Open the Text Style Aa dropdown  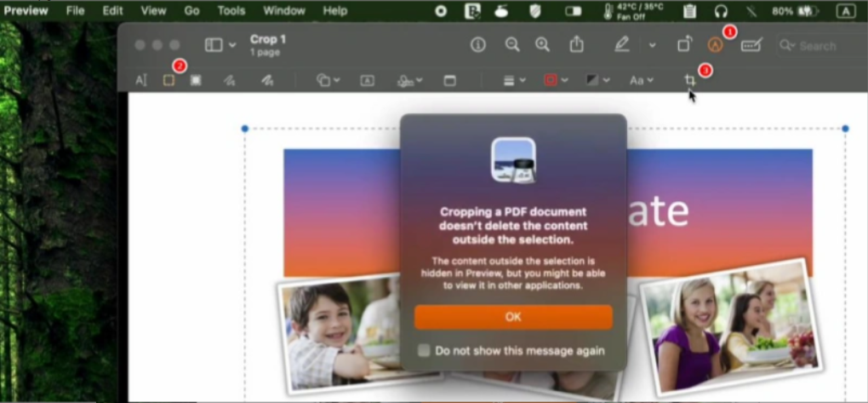tap(641, 80)
